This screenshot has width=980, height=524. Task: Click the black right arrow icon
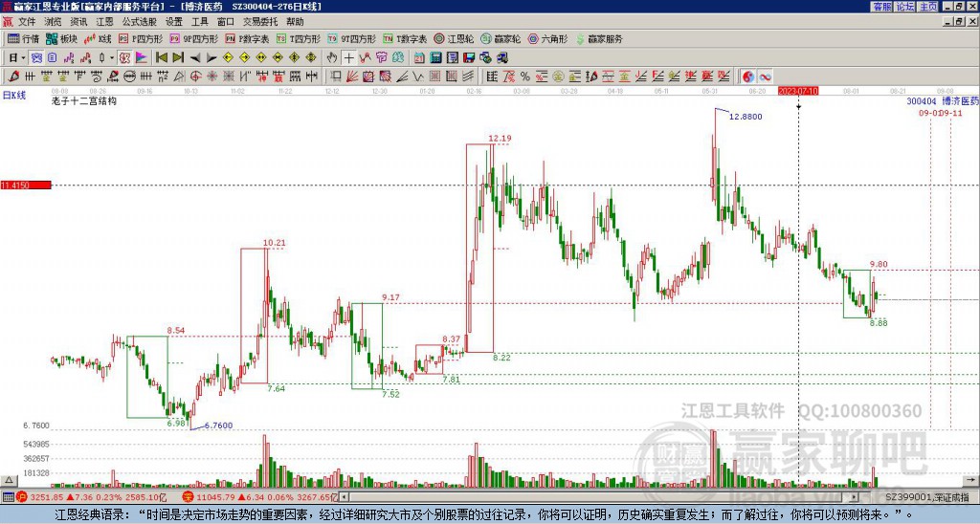click(212, 58)
